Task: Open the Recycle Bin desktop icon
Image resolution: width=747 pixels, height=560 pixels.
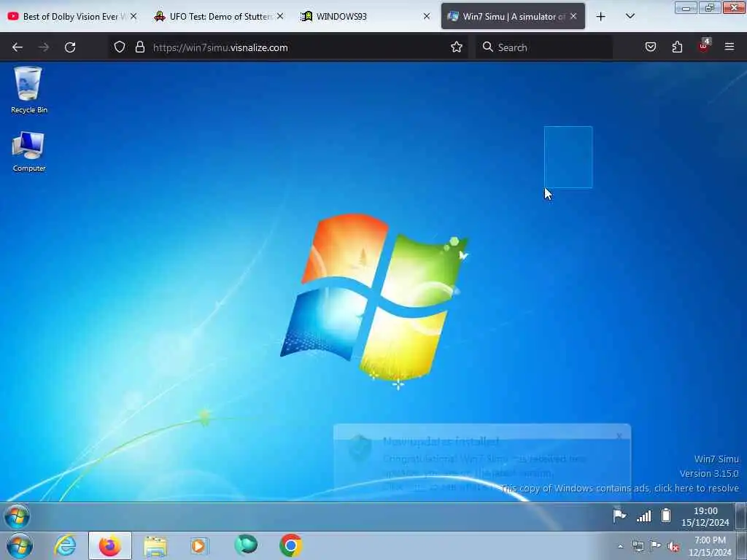Action: pos(28,90)
